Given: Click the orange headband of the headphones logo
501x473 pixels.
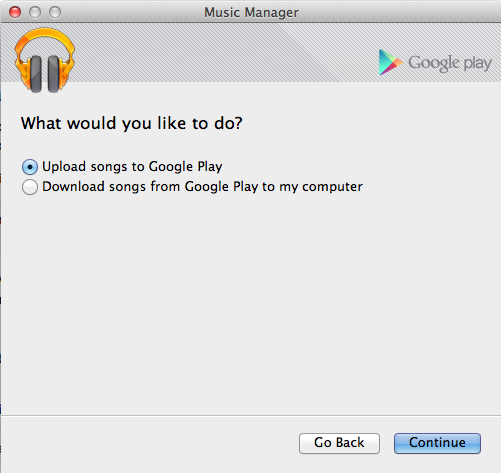Looking at the screenshot, I should click(x=45, y=38).
